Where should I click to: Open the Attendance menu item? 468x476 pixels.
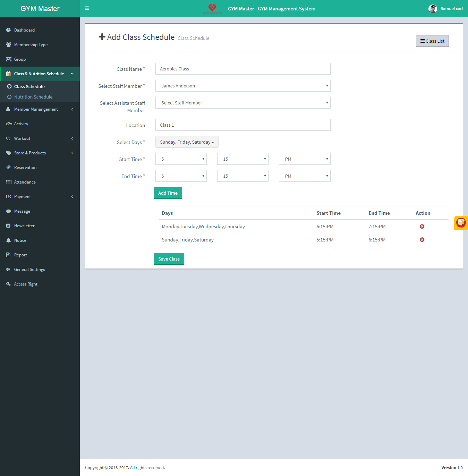pos(40,182)
